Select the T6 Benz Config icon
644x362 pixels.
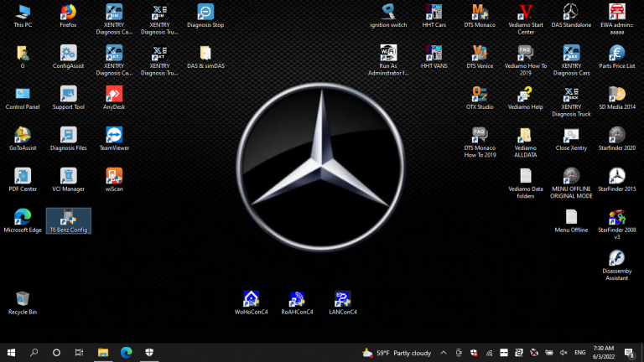click(x=68, y=221)
